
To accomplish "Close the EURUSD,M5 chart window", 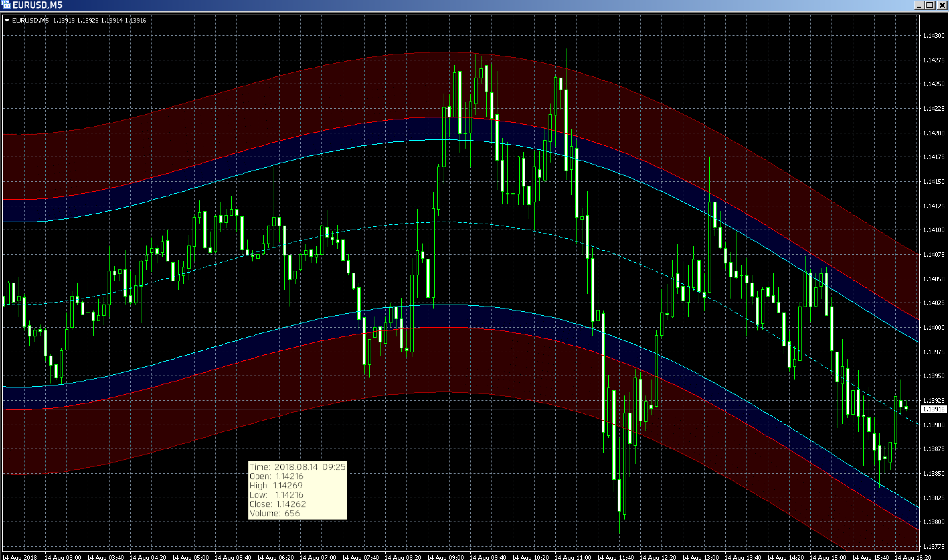I will pos(942,5).
